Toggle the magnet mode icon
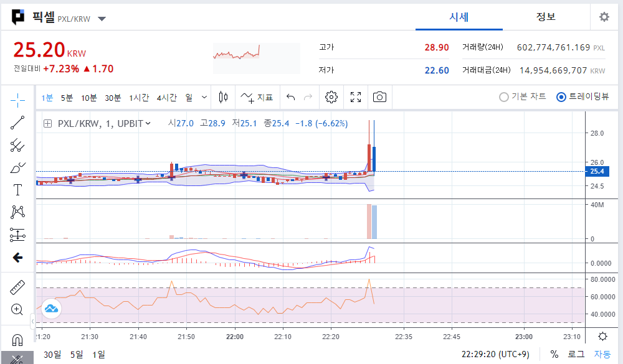Viewport: 623px width, 364px height. (17, 340)
